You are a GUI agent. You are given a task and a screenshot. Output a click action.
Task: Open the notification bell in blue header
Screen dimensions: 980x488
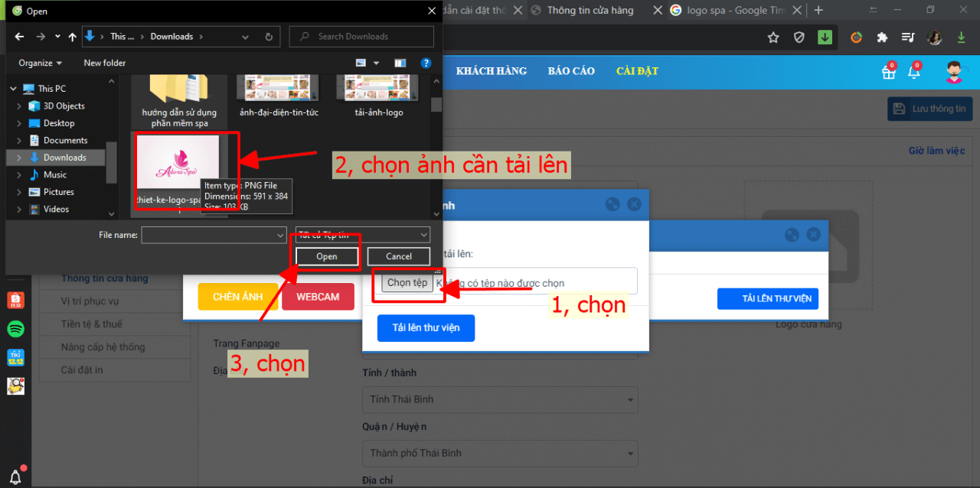click(x=913, y=73)
